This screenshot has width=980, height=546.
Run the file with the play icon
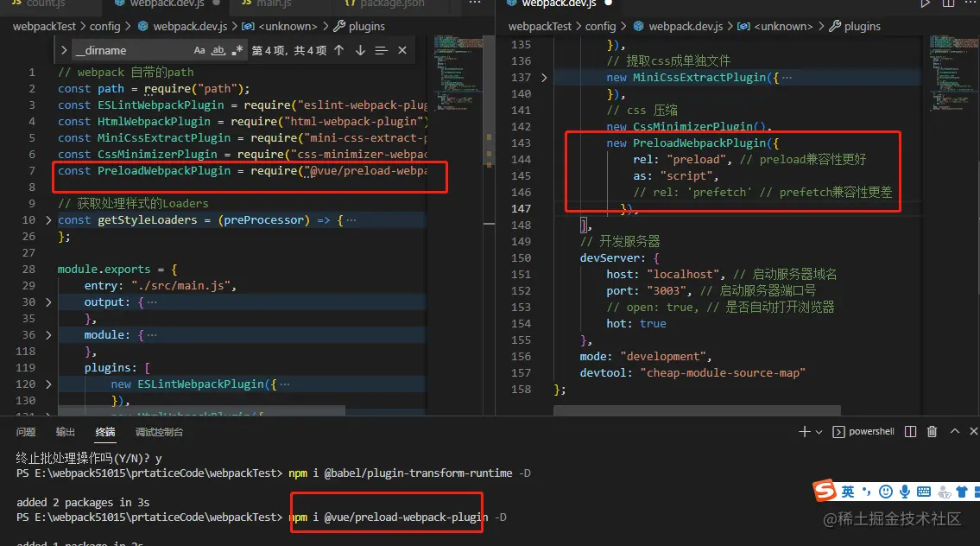point(925,3)
